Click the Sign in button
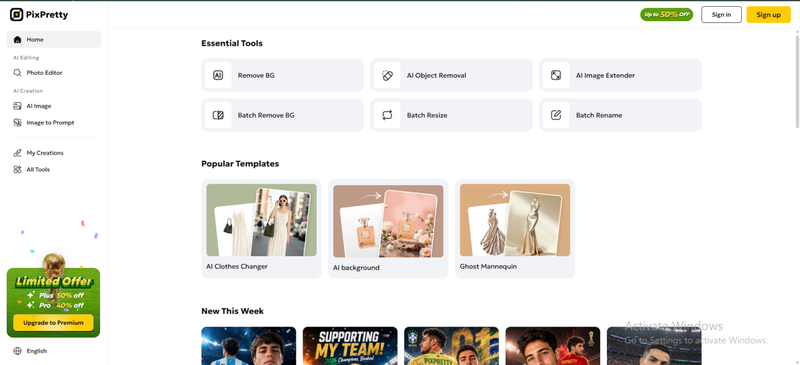This screenshot has height=365, width=800. 721,14
